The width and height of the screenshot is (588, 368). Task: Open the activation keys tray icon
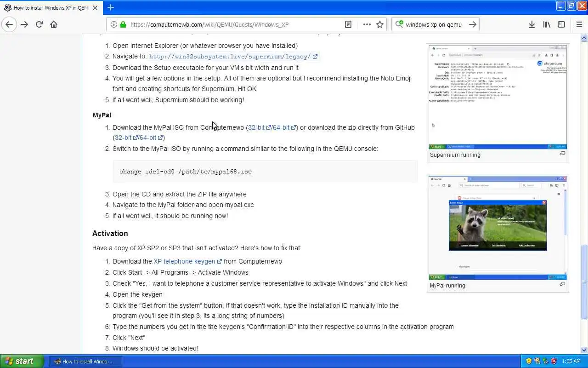[537, 361]
